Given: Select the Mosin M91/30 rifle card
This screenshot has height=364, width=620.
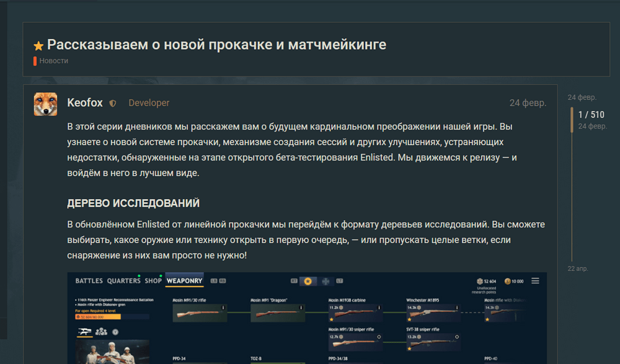Looking at the screenshot, I should (x=200, y=313).
